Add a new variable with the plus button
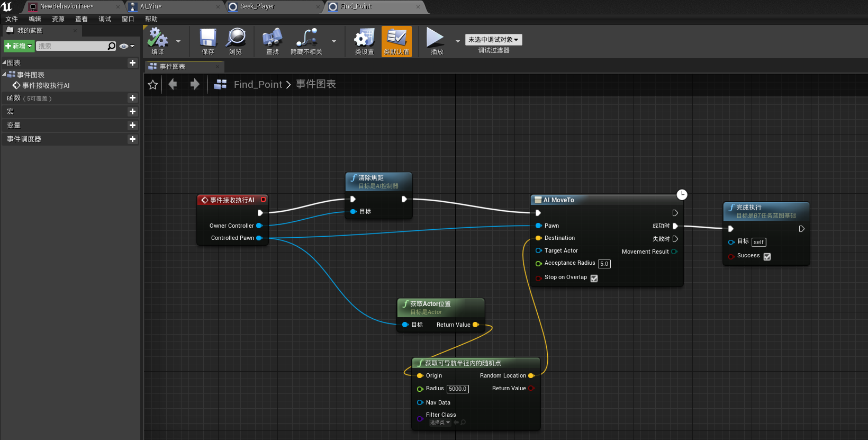 pyautogui.click(x=132, y=125)
